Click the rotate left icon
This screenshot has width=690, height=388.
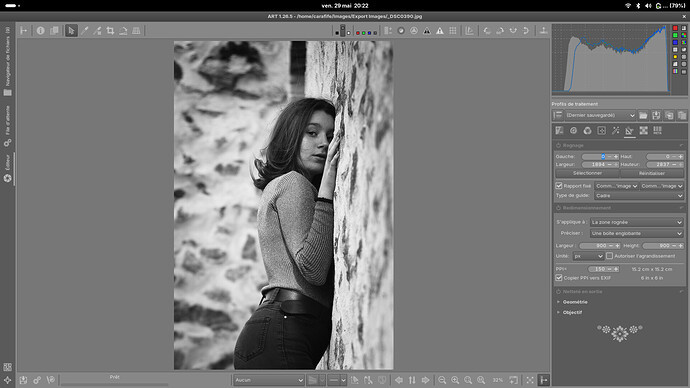pos(487,30)
